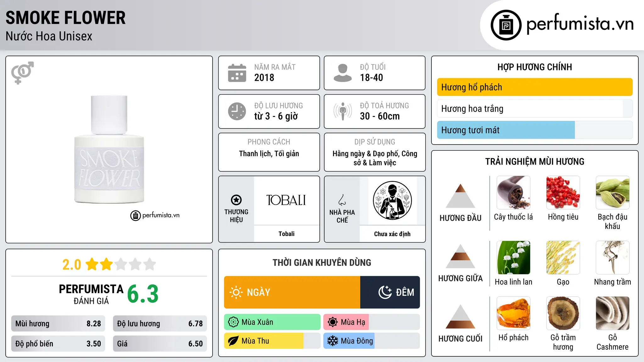Click the leaf icon for Mùa Thu
Viewport: 644px width, 362px height.
233,341
